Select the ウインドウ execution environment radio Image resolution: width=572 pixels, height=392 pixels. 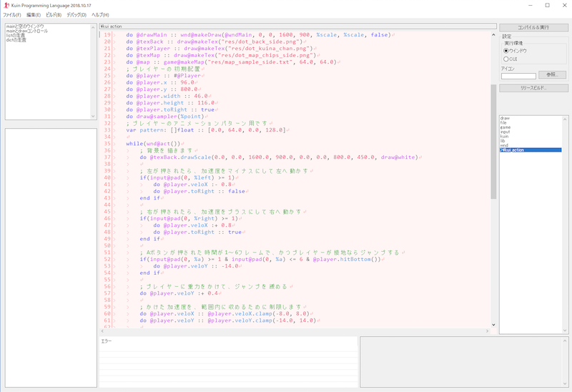(x=515, y=51)
